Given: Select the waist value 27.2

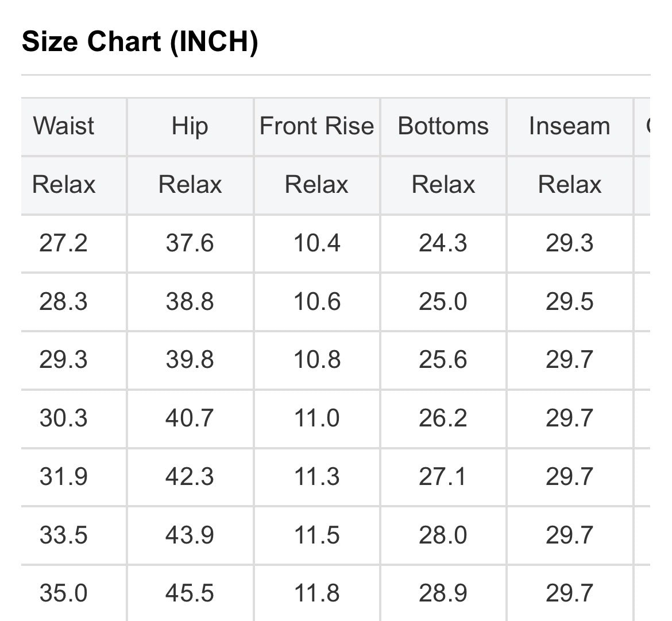Looking at the screenshot, I should pos(63,243).
